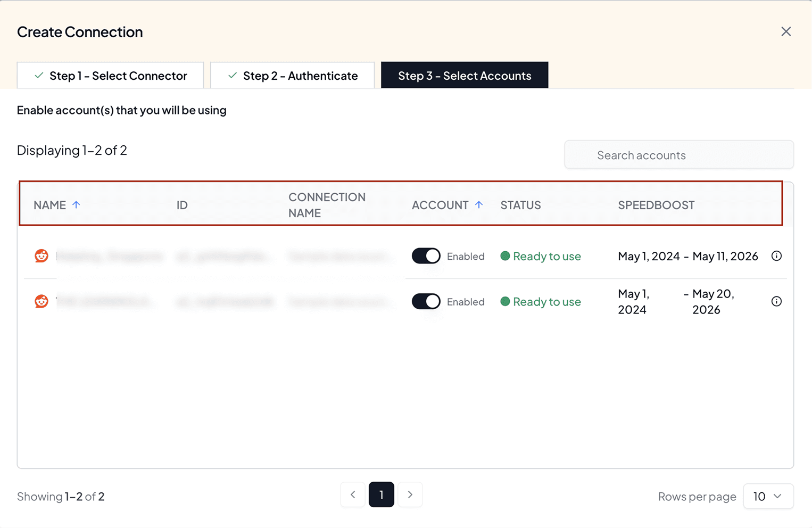Go to next page arrow
Screen dimensions: 812x528
click(410, 494)
